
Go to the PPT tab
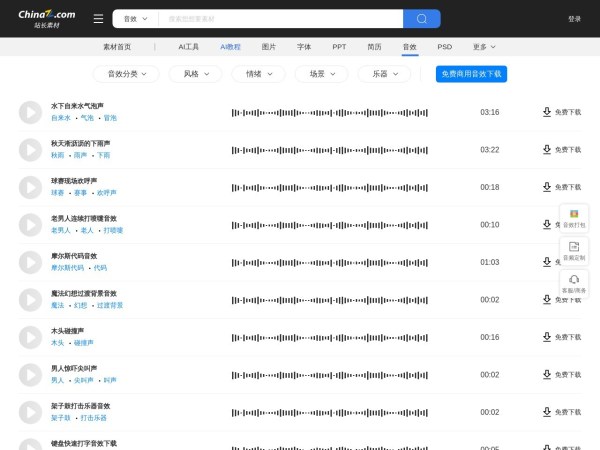pos(339,47)
